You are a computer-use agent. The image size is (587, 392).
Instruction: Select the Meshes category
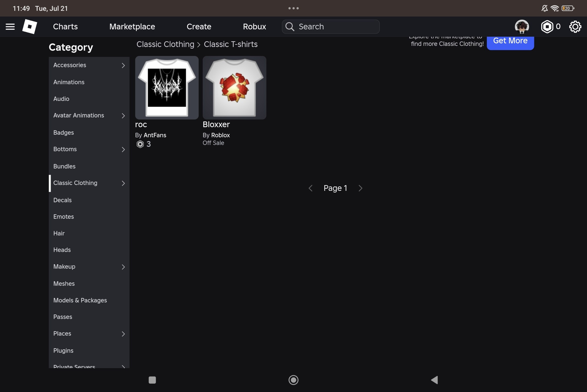(x=89, y=284)
